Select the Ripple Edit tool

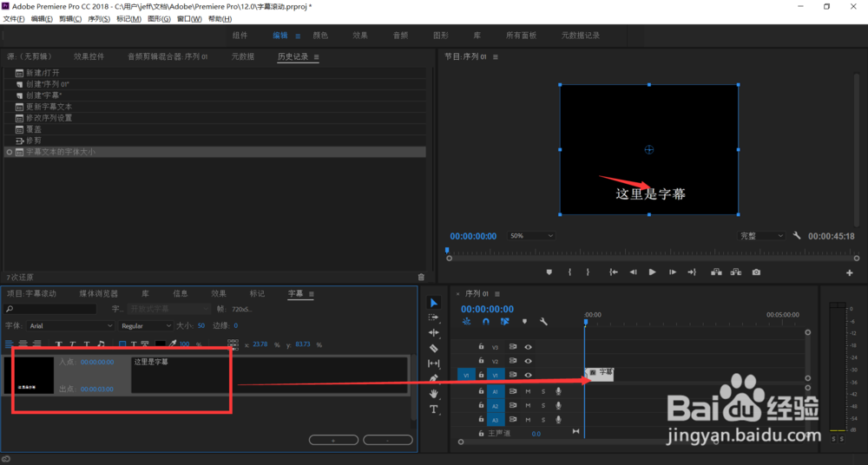433,332
